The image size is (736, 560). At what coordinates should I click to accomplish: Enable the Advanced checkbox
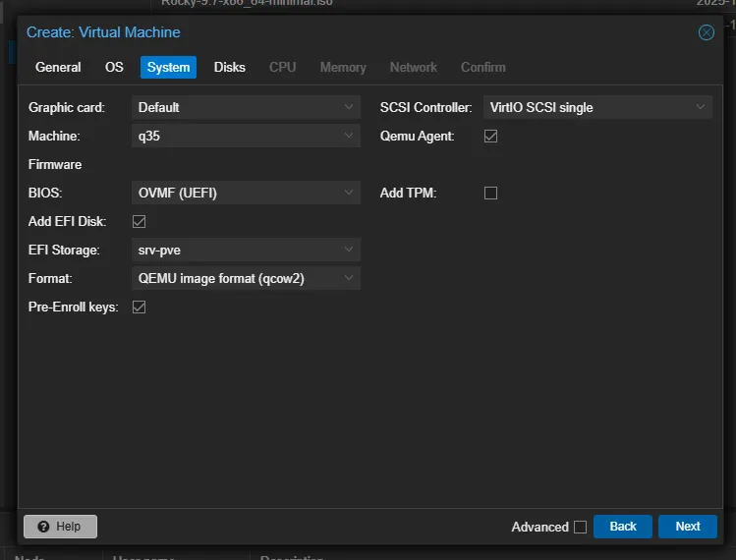(580, 527)
